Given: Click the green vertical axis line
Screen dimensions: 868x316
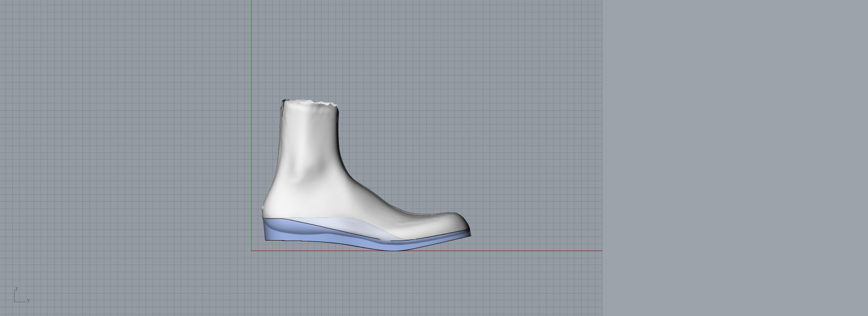Looking at the screenshot, I should tap(251, 79).
